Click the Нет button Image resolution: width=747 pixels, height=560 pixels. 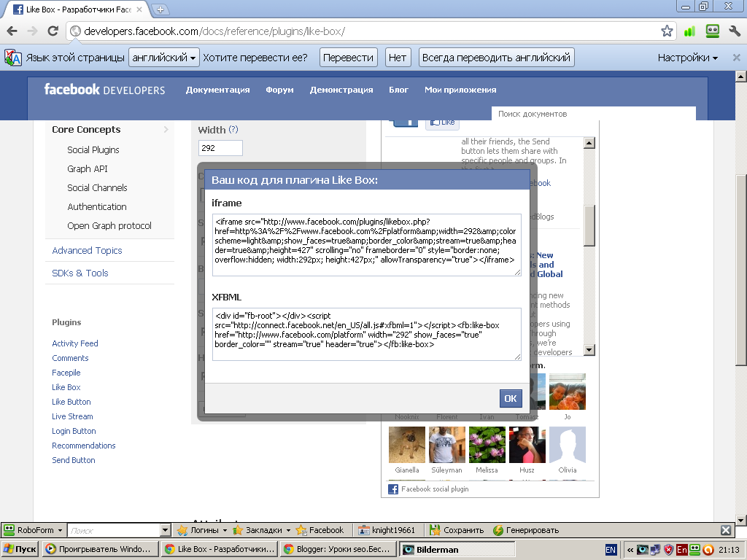point(398,58)
